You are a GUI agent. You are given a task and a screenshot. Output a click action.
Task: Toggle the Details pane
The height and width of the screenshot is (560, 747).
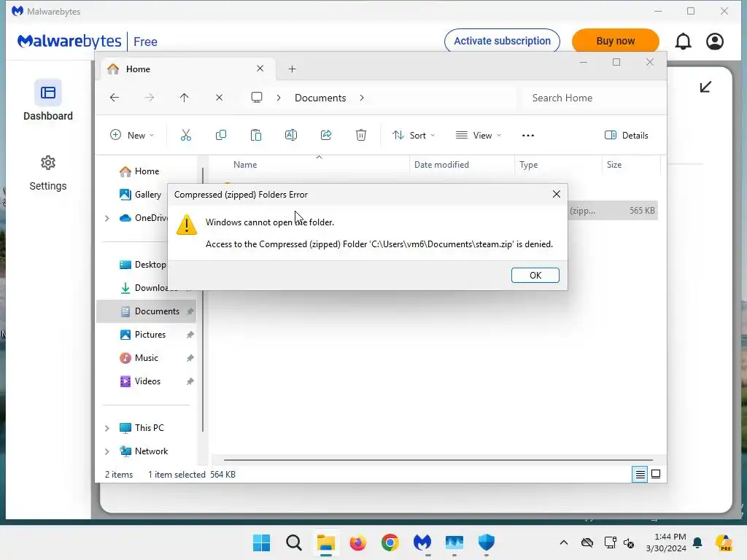(626, 135)
